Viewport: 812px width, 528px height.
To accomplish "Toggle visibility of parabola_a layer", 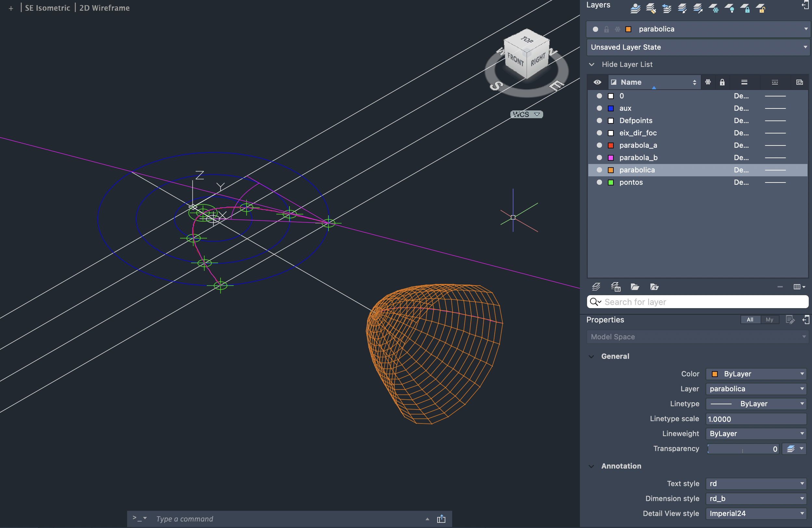I will [x=599, y=145].
